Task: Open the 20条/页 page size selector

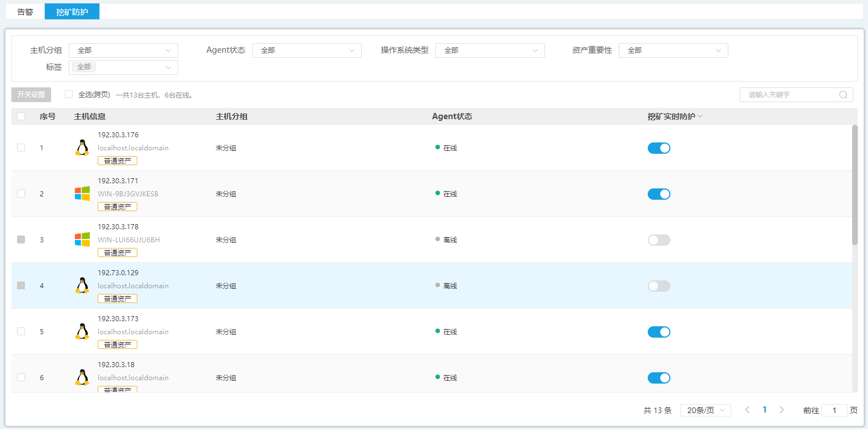Action: pyautogui.click(x=705, y=410)
